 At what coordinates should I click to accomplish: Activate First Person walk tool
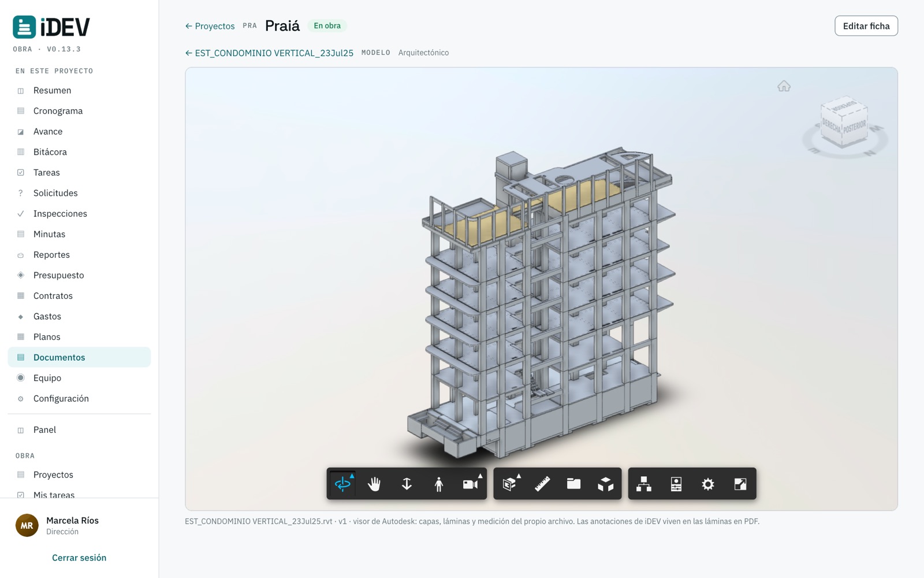(439, 483)
